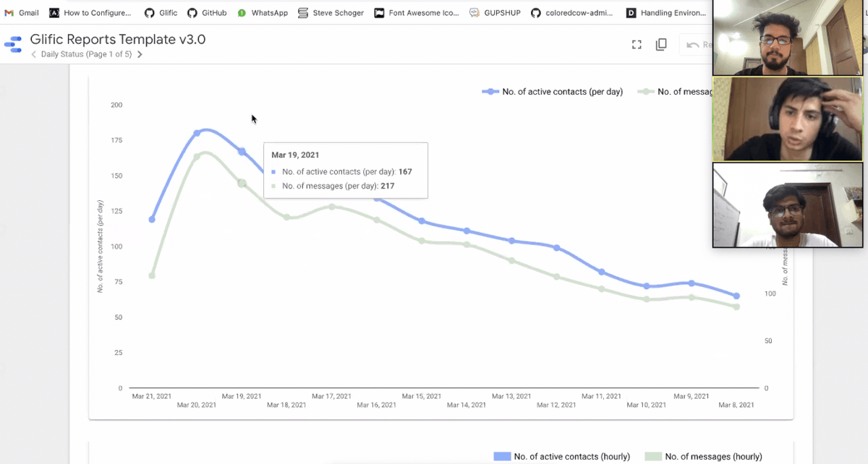Screen dimensions: 868x464
Task: Click the active contacts hourly legend swatch
Action: point(502,456)
